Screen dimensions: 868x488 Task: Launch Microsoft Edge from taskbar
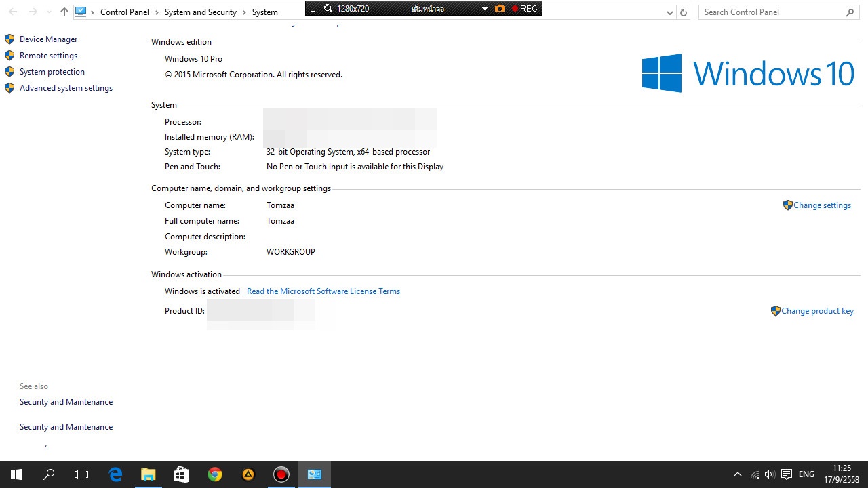115,474
